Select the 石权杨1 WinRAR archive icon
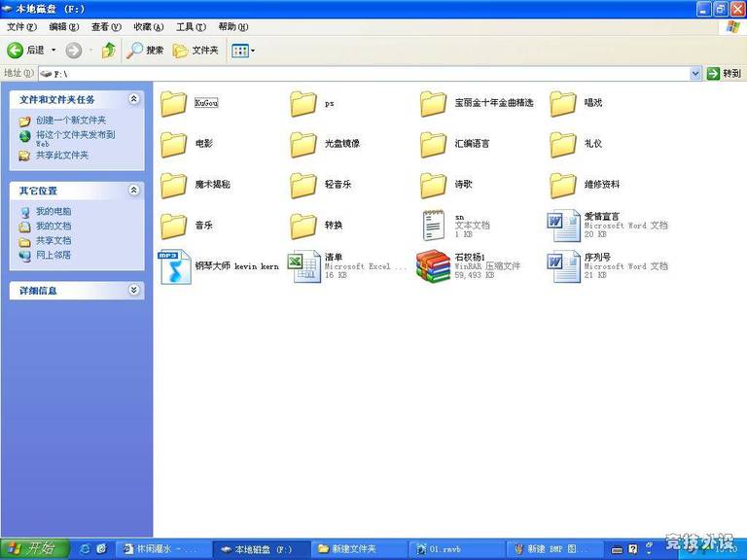The width and height of the screenshot is (747, 560). point(433,266)
